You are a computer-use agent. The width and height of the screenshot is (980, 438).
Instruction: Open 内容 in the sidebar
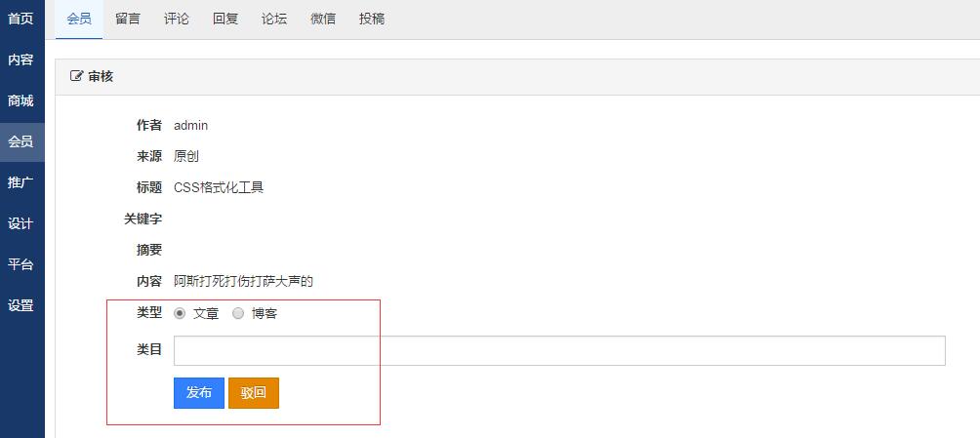(20, 60)
